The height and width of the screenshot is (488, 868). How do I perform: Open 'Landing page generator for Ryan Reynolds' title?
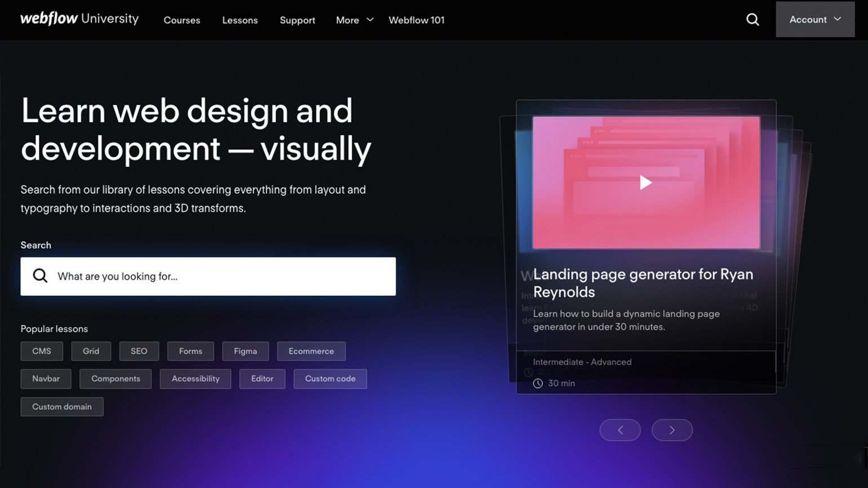(x=643, y=283)
